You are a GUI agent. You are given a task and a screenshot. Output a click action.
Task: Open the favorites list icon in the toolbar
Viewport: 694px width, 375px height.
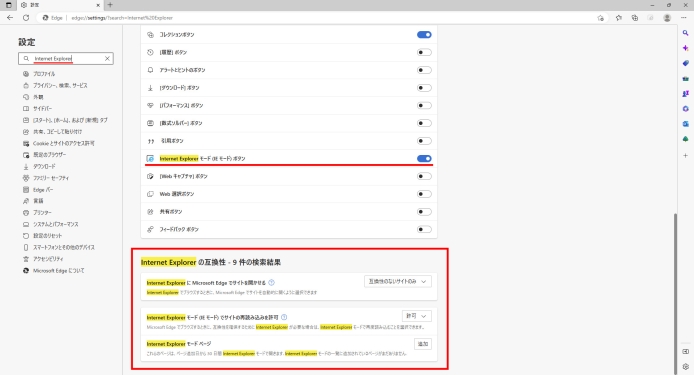coord(618,18)
